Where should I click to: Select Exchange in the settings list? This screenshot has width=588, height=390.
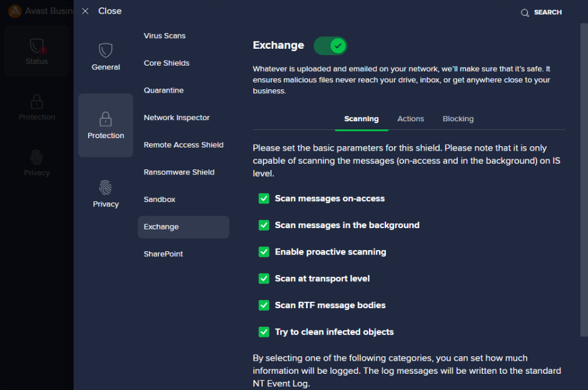click(x=183, y=227)
